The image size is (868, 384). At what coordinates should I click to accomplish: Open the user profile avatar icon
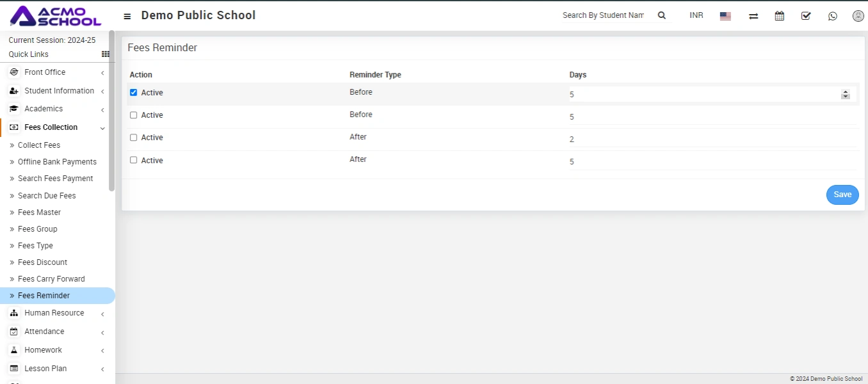858,16
